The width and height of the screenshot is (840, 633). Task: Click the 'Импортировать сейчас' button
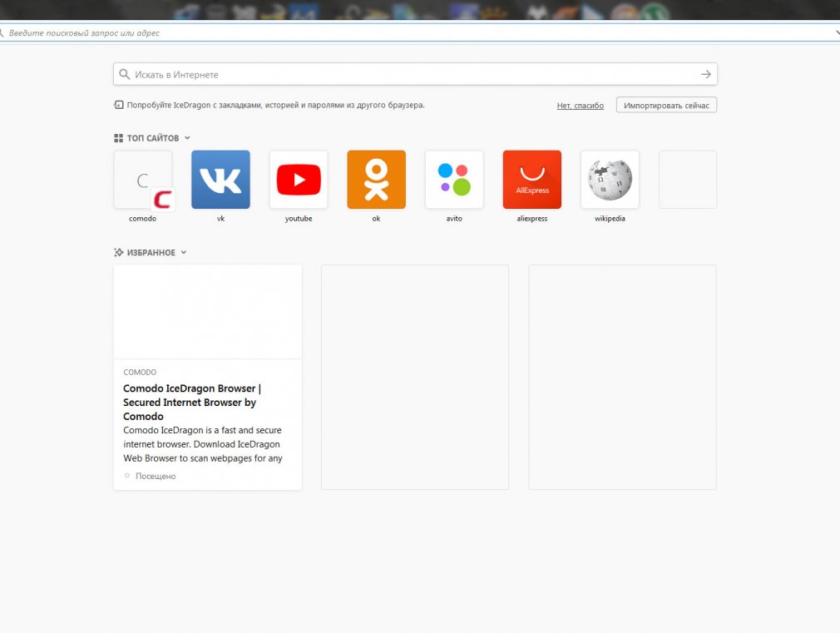(x=666, y=105)
